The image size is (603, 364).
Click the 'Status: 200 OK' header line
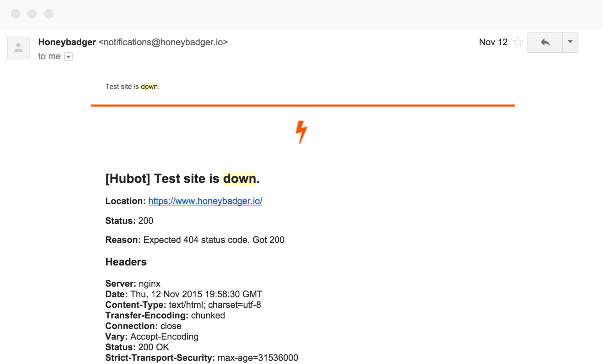137,347
